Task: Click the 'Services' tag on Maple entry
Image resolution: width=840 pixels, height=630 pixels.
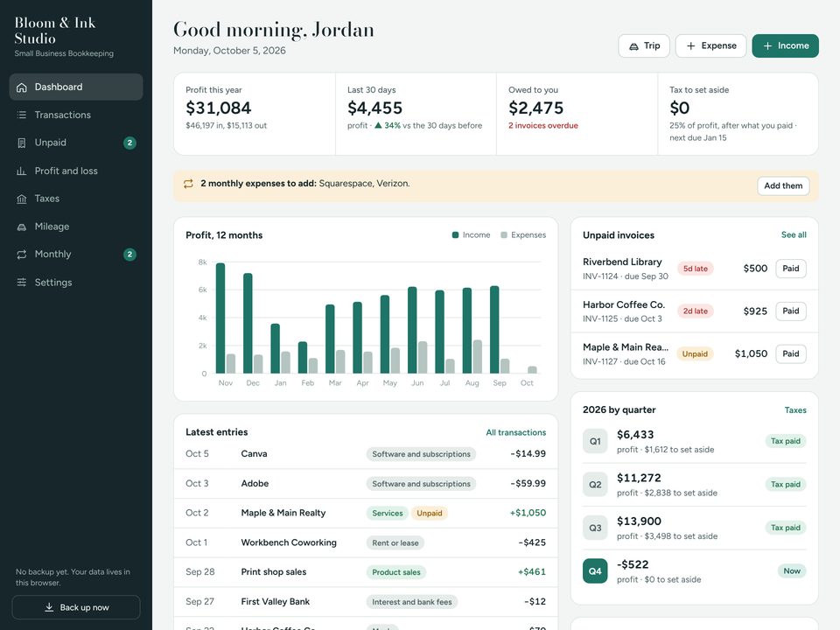Action: pos(388,514)
